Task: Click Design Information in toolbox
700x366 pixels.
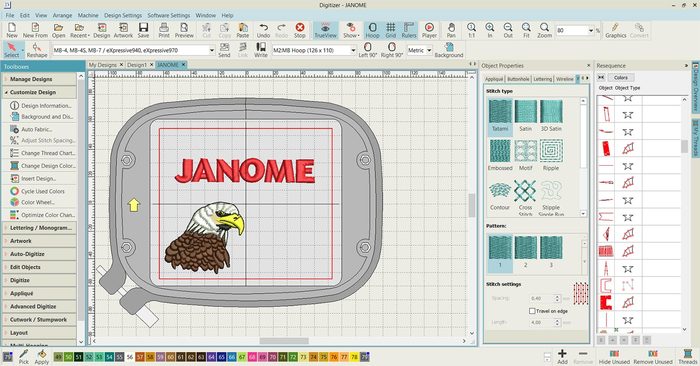Action: (x=41, y=106)
